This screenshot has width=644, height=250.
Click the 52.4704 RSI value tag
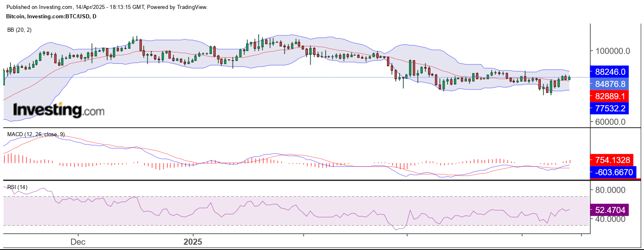click(609, 210)
